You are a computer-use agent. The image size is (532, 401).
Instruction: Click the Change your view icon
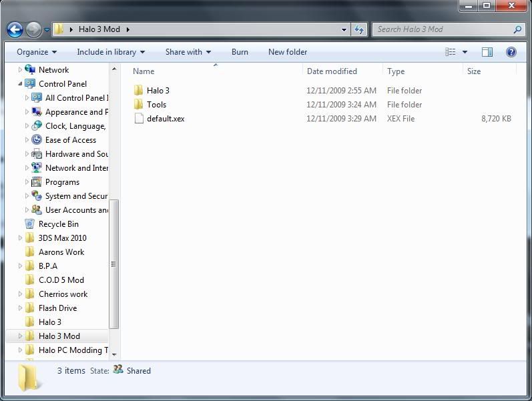point(451,52)
